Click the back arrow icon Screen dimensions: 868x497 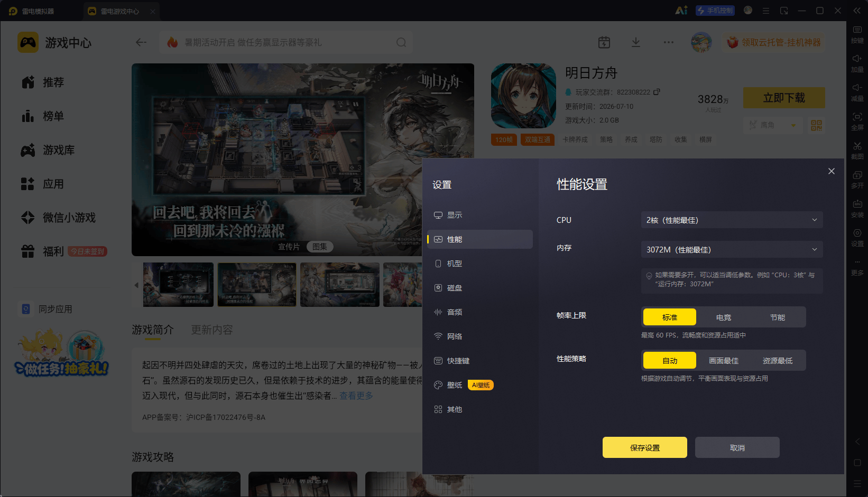141,42
